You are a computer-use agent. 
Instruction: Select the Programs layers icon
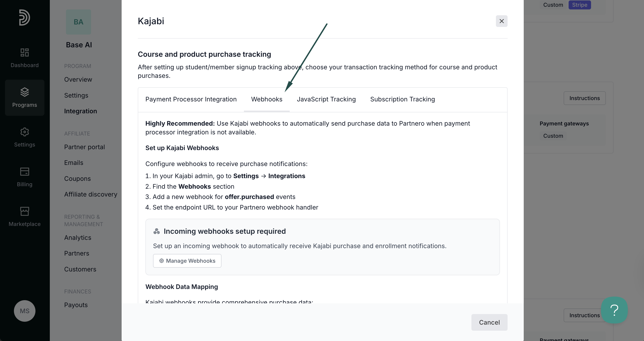[x=24, y=92]
